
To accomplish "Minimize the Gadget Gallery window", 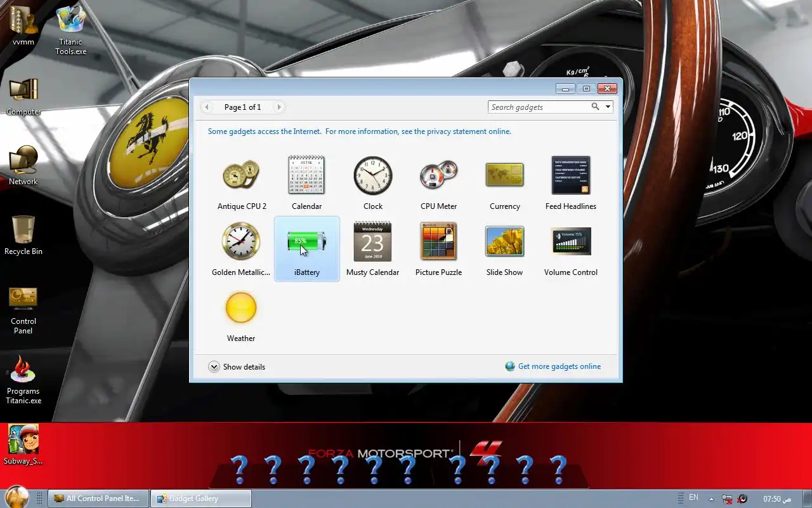I will tap(565, 89).
